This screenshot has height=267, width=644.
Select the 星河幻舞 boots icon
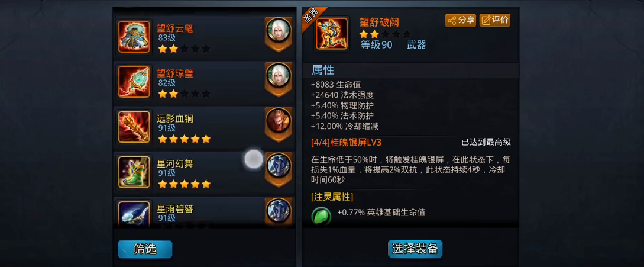point(134,172)
